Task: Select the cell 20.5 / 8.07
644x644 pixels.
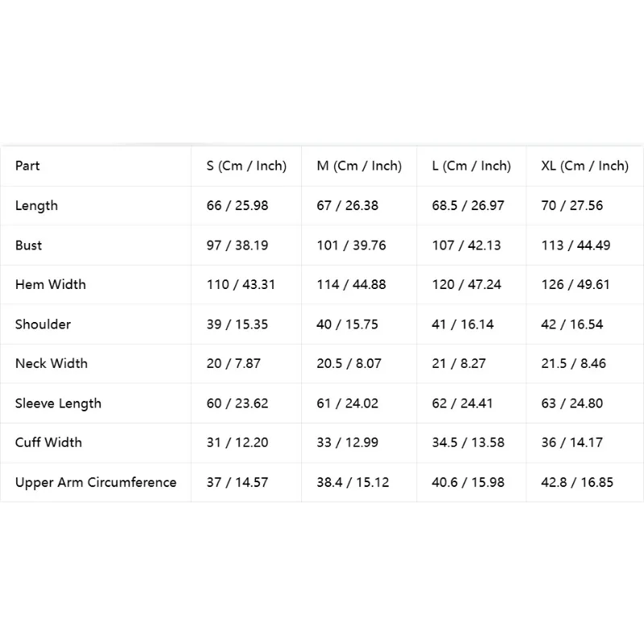Action: (x=349, y=364)
